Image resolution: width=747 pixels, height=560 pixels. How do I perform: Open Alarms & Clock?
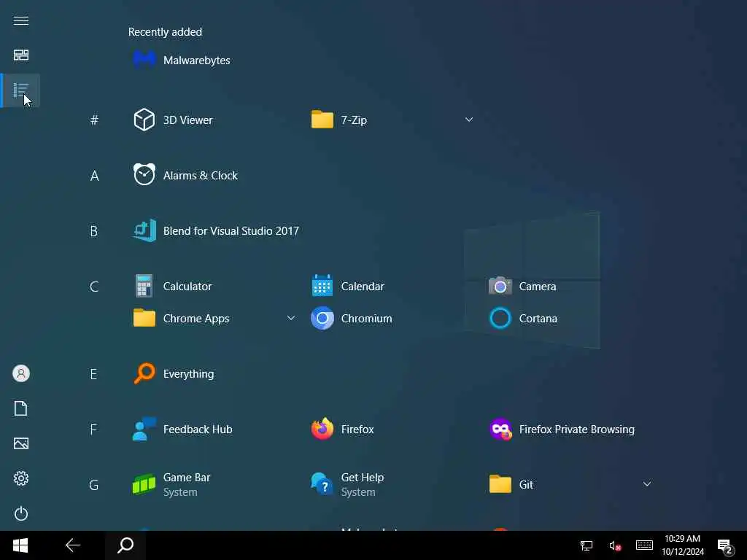point(185,175)
